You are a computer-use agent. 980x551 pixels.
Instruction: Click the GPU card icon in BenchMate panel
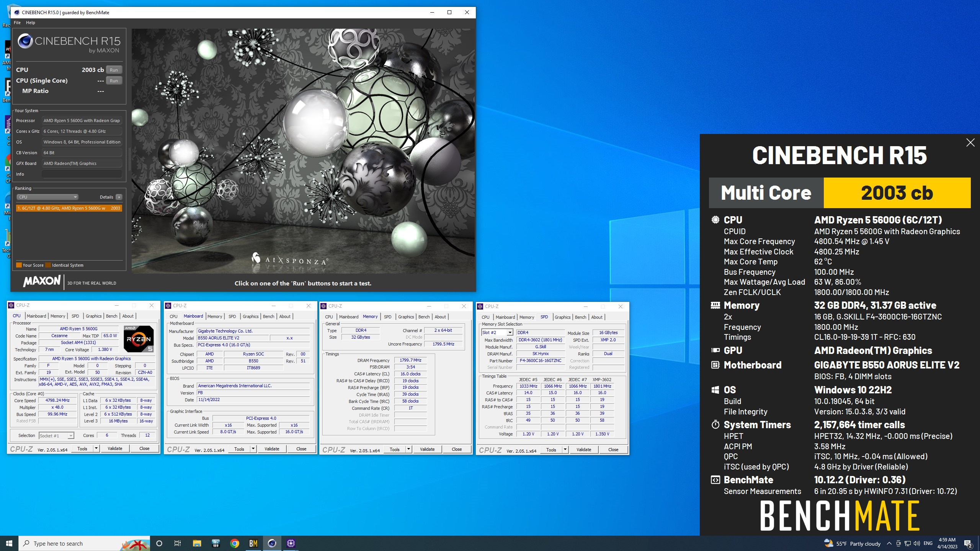pos(715,350)
